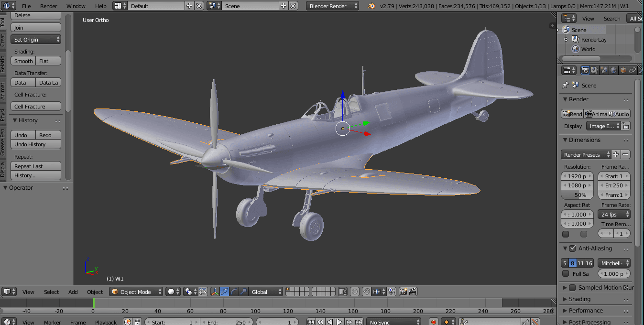Select 11 anti-aliasing samples
The height and width of the screenshot is (325, 644).
580,263
